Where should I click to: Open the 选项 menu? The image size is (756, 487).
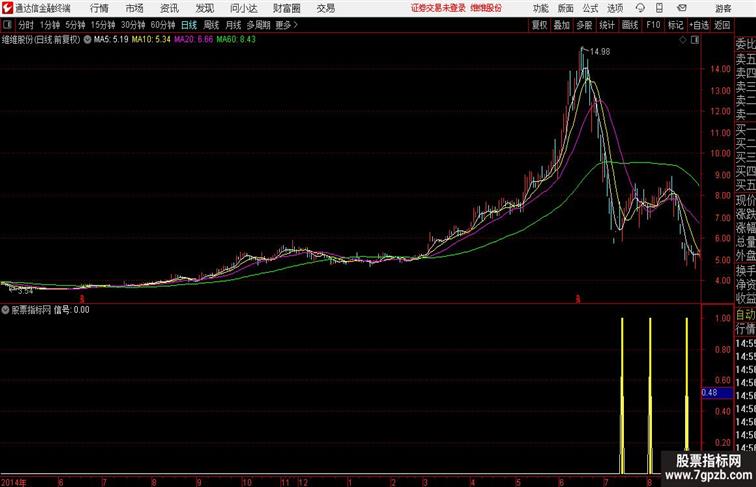615,8
